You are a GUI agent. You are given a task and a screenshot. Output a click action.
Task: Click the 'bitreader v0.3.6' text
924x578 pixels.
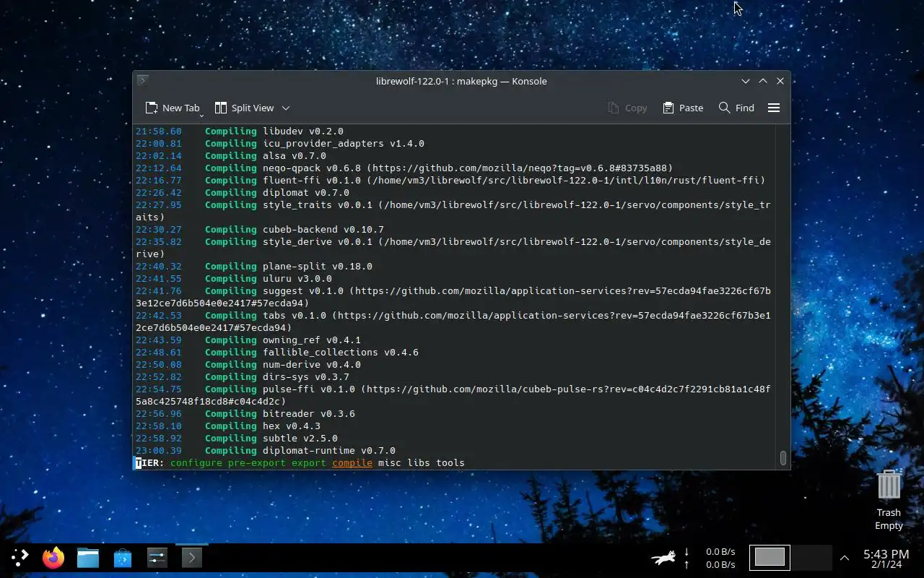309,414
